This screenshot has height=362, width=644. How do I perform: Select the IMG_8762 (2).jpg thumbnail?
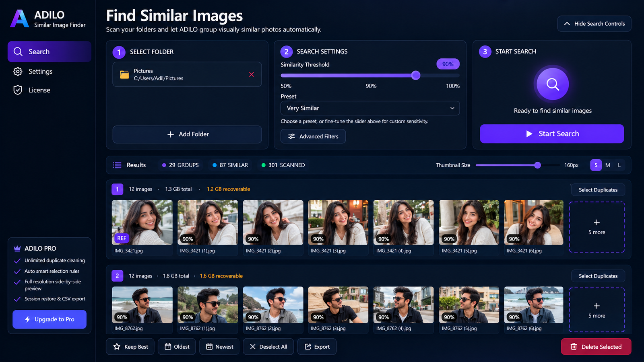click(x=273, y=305)
